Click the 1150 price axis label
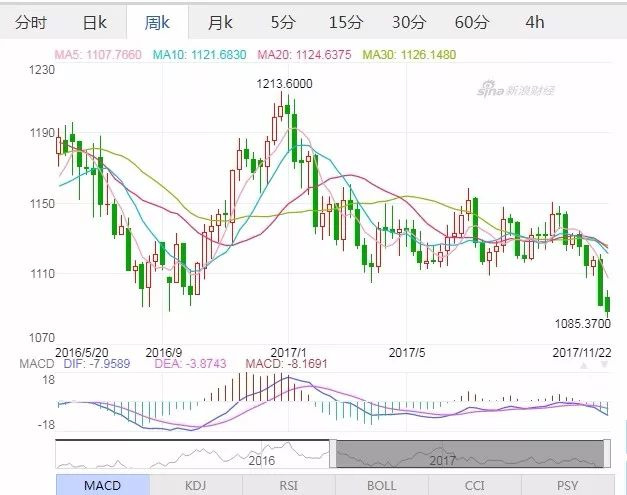Viewport: 627px width, 495px height. pyautogui.click(x=42, y=204)
